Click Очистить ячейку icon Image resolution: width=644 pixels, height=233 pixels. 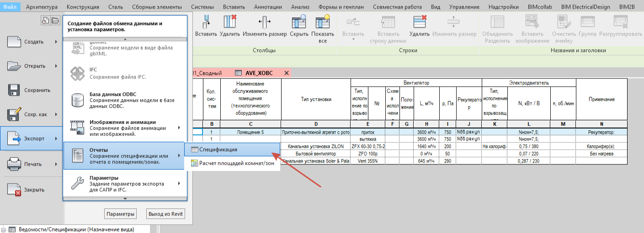tap(564, 22)
